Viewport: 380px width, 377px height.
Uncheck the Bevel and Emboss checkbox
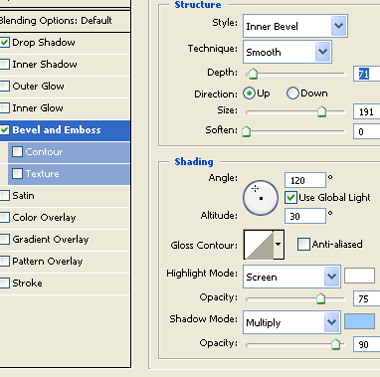point(5,130)
